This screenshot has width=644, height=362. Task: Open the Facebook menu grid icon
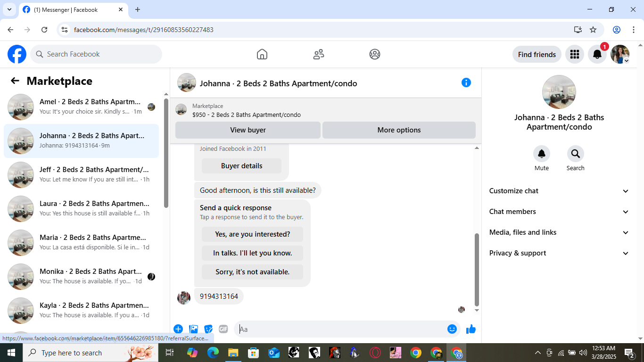[x=574, y=54]
